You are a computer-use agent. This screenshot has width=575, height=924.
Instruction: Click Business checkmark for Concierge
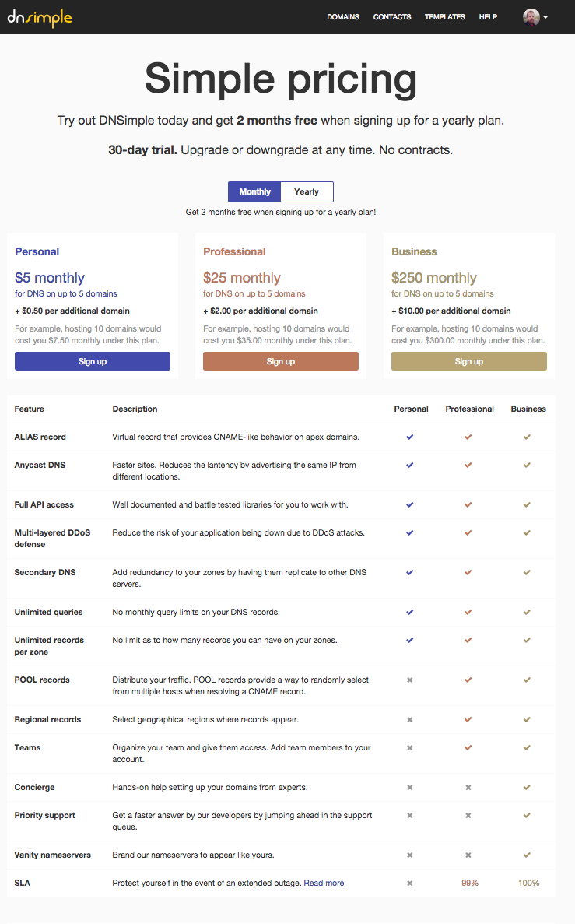coord(527,787)
